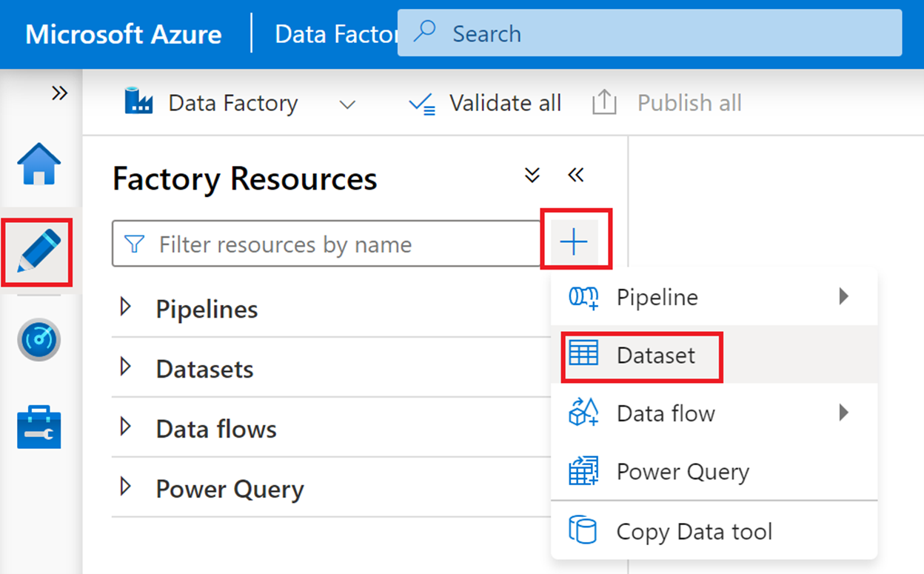Click the Microsoft Azure title
924x574 pixels.
point(124,34)
